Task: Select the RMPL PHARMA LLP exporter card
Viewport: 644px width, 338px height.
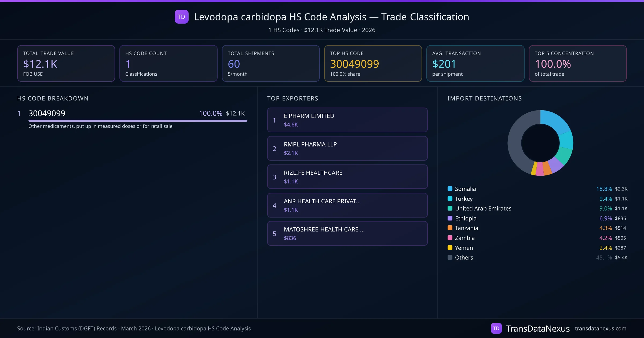Action: [347, 148]
